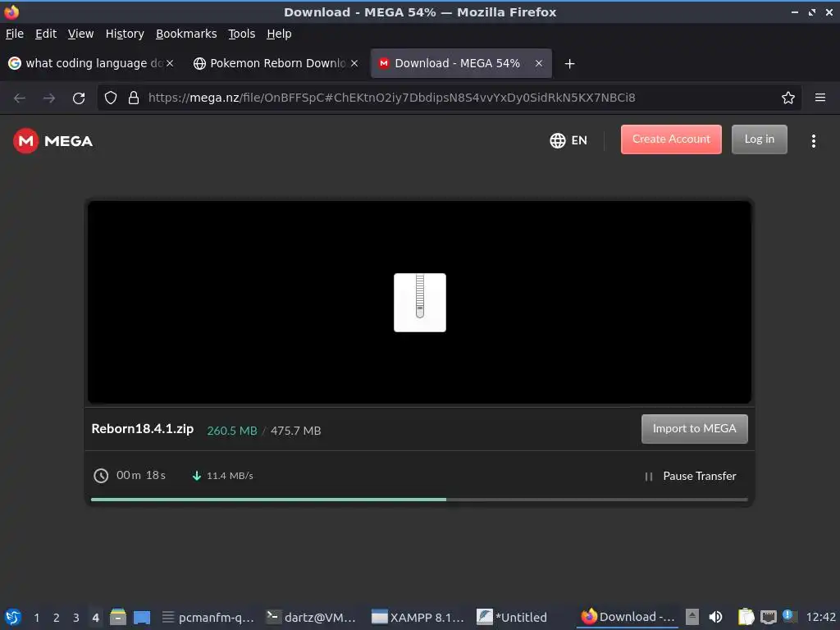Click Import to MEGA button
This screenshot has height=630, width=840.
tap(694, 428)
